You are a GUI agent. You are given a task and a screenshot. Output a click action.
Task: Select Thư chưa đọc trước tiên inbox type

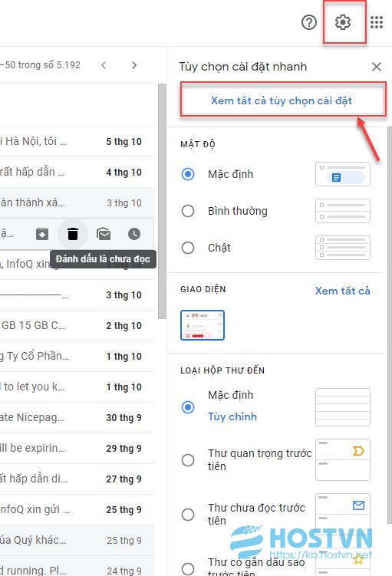point(188,515)
